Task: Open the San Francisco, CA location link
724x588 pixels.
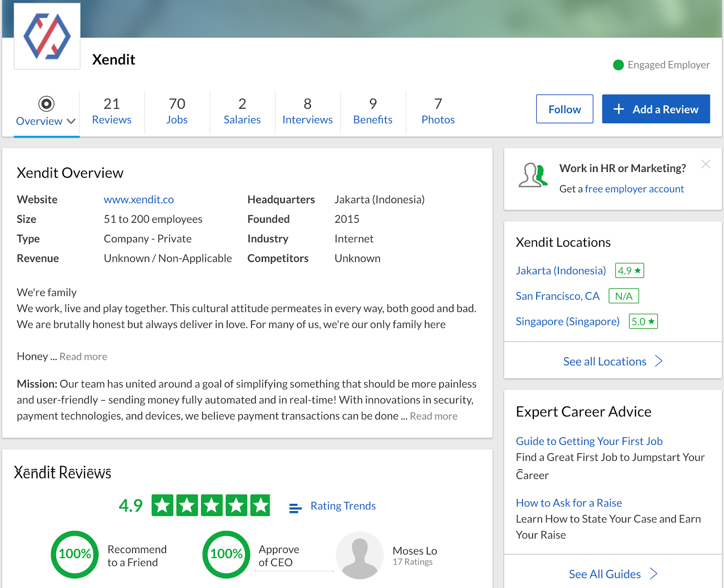Action: [x=557, y=296]
